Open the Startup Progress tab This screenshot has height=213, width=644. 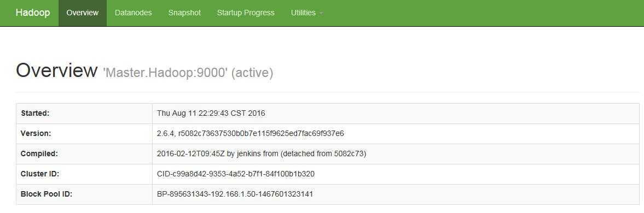coord(246,13)
